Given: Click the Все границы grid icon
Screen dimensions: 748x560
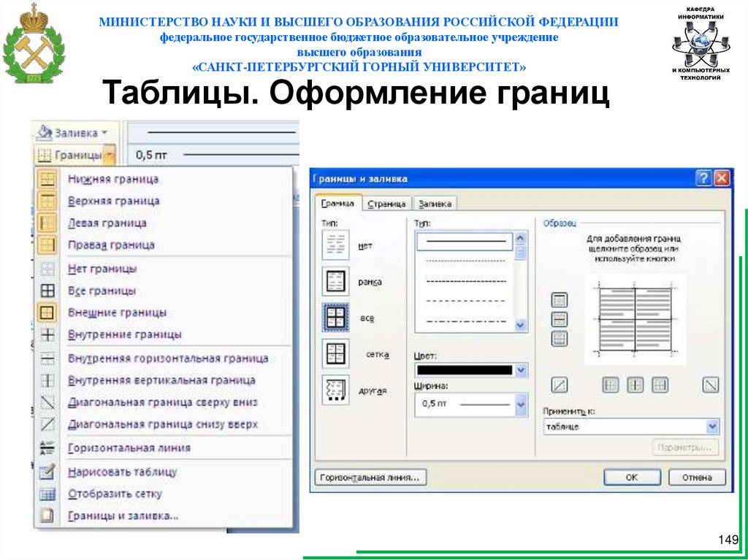Looking at the screenshot, I should point(47,291).
